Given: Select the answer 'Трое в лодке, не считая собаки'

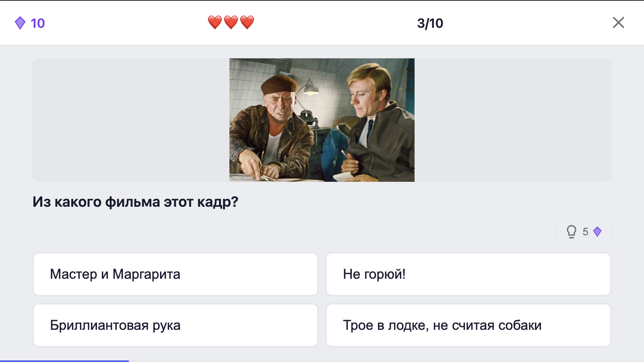Looking at the screenshot, I should click(x=468, y=325).
